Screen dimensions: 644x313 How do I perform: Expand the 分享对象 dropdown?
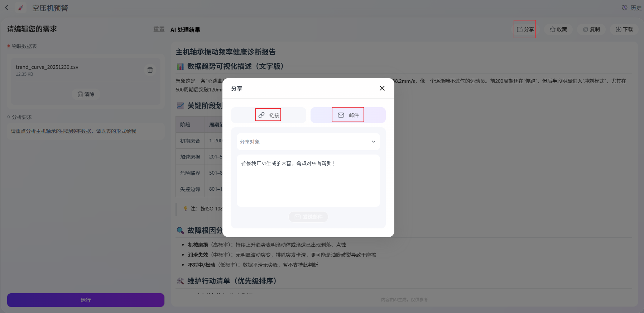308,142
